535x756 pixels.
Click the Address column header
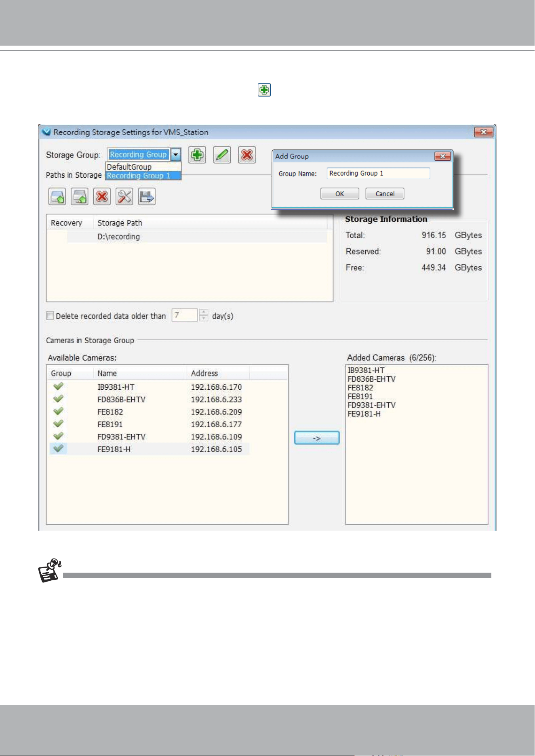pos(218,374)
